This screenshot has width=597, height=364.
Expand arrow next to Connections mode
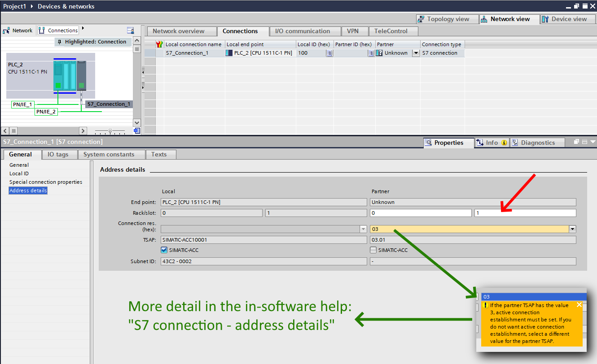click(83, 28)
